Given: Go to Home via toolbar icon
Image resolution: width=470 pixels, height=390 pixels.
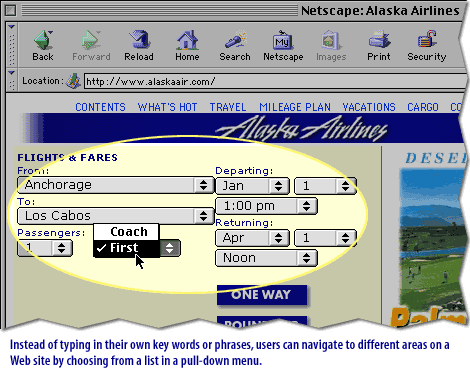Looking at the screenshot, I should (x=187, y=45).
